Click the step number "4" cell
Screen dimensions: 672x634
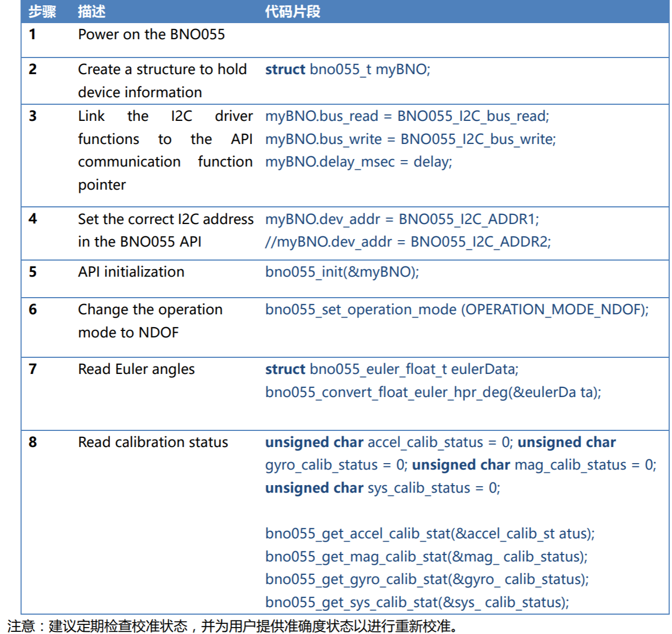click(x=33, y=219)
